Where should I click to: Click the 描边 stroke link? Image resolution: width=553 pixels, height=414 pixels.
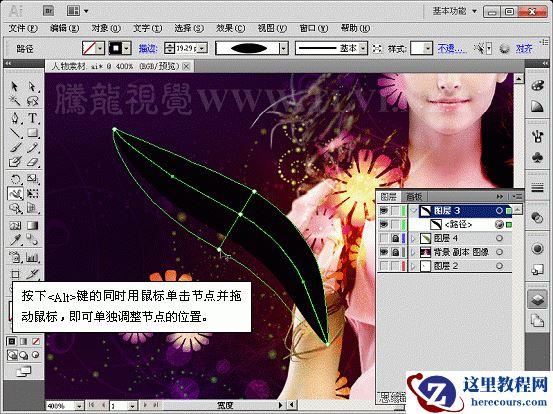coord(148,48)
